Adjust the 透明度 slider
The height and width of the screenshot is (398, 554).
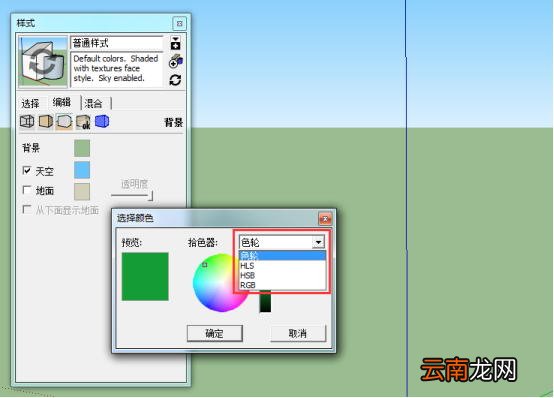click(x=132, y=195)
